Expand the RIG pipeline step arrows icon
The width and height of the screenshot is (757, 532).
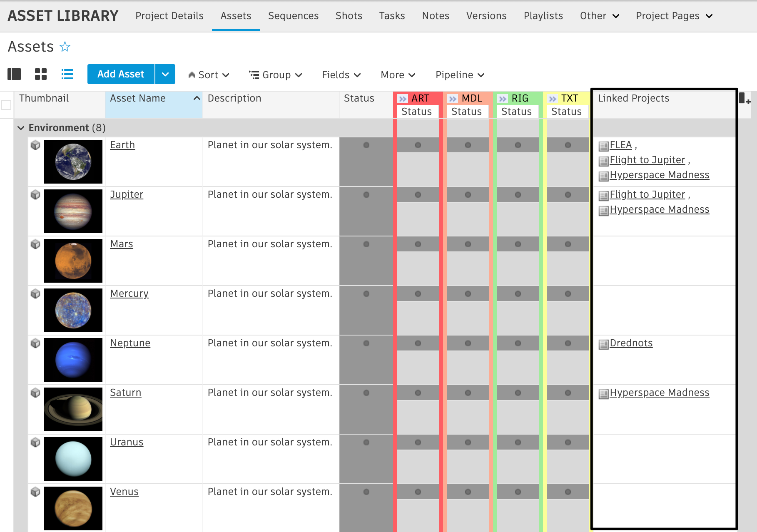point(503,99)
